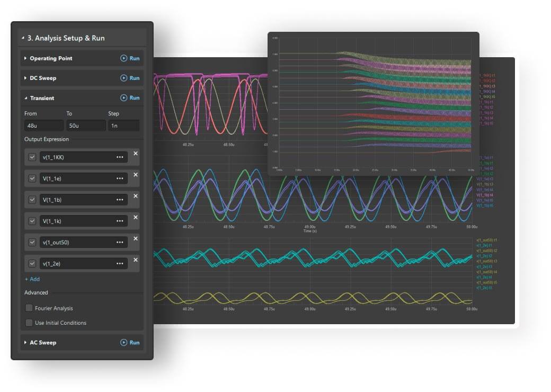
Task: Run the DC Sweep analysis
Action: (130, 78)
